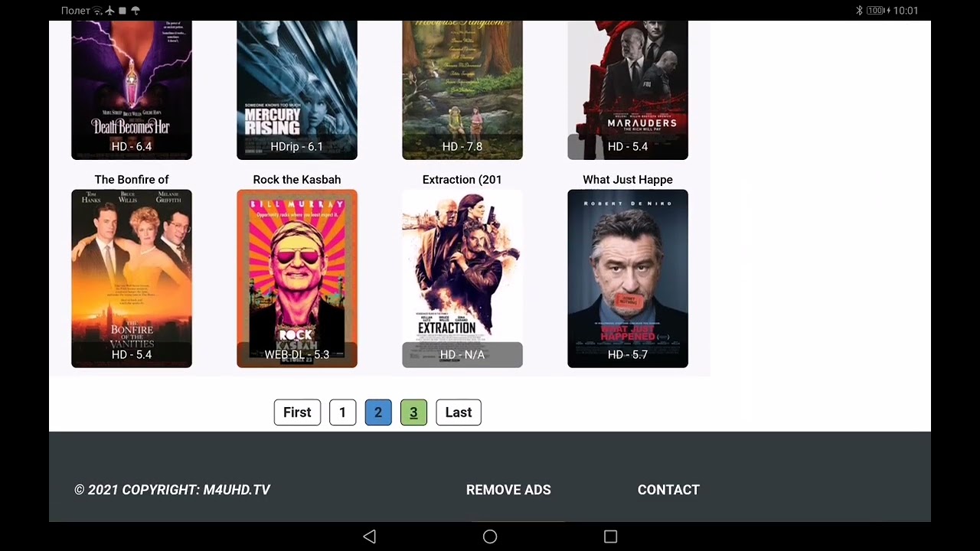Open the Death Becomes Her poster

132,90
